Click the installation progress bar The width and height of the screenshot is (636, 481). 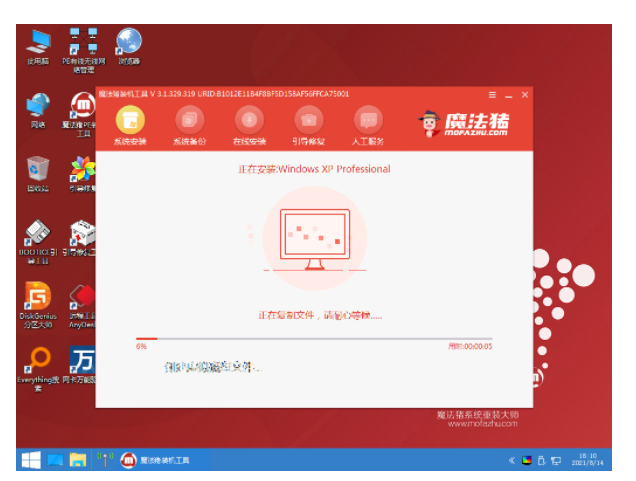313,339
